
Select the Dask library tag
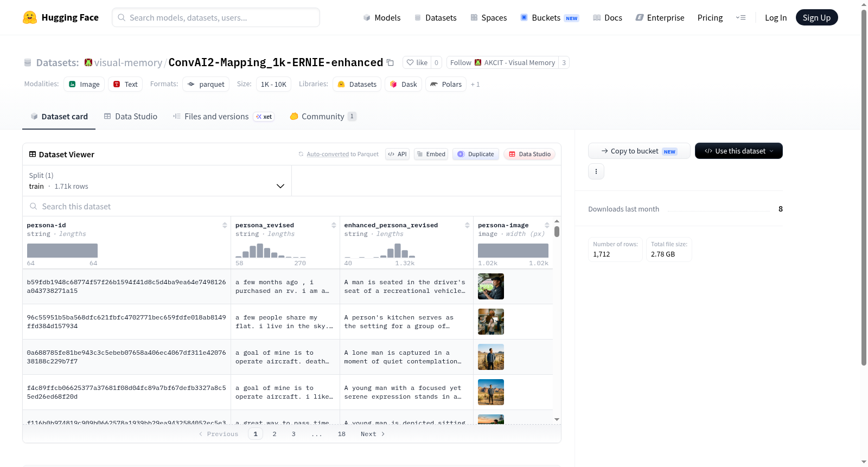coord(403,84)
